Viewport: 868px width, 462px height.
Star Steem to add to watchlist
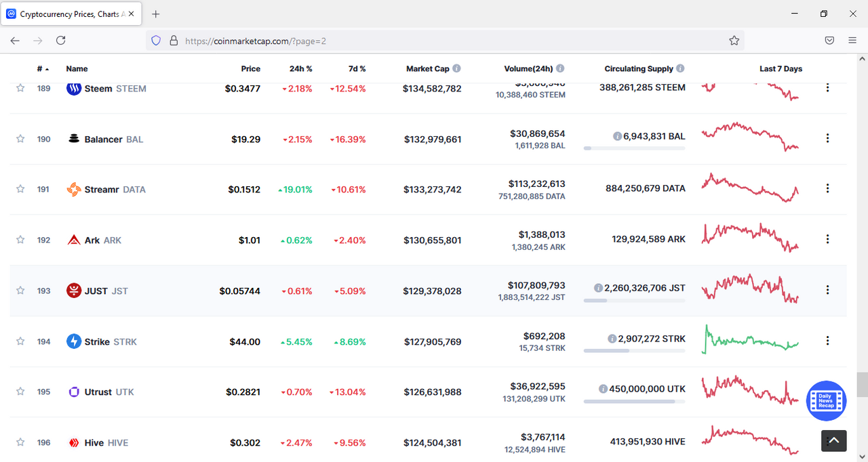tap(20, 88)
